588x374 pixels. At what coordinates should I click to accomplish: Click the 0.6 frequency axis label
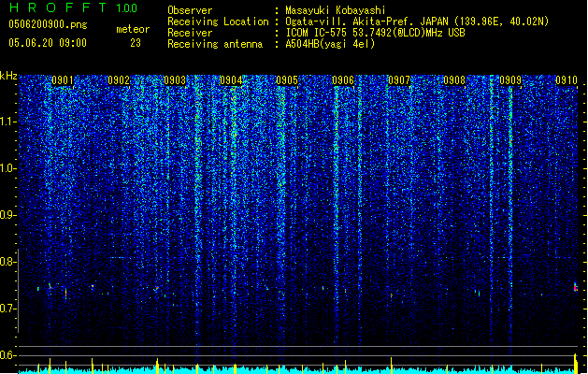(7, 355)
